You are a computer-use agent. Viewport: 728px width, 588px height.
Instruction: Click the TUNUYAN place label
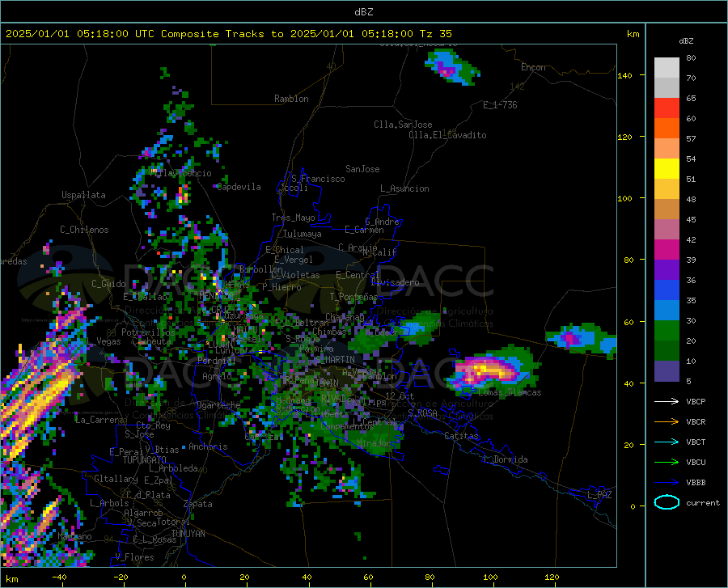[188, 533]
